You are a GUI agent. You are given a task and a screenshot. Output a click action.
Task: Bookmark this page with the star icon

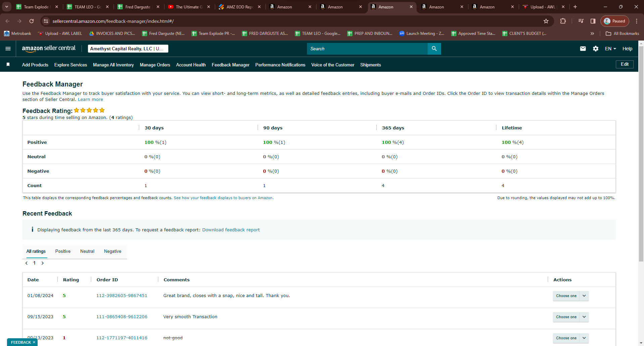(546, 21)
